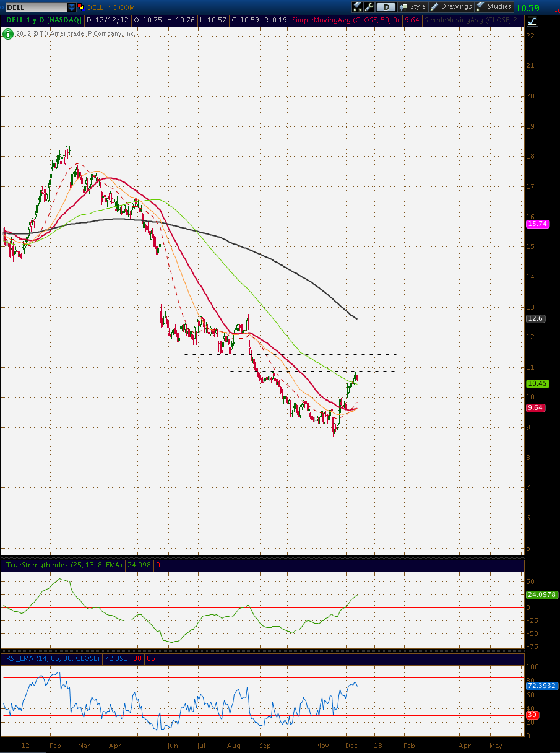Viewport: 560px width, 753px height.
Task: Click the DELL symbol entry field
Action: [x=36, y=7]
